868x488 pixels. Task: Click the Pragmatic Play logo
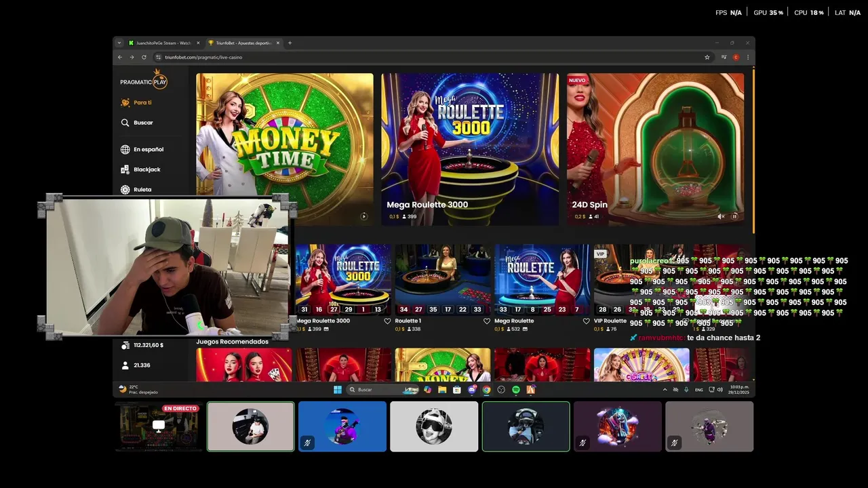(x=144, y=81)
